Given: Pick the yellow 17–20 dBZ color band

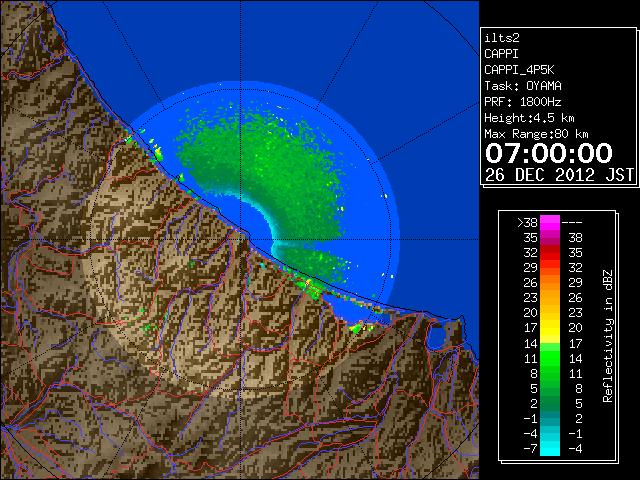Looking at the screenshot, I should pyautogui.click(x=550, y=328).
